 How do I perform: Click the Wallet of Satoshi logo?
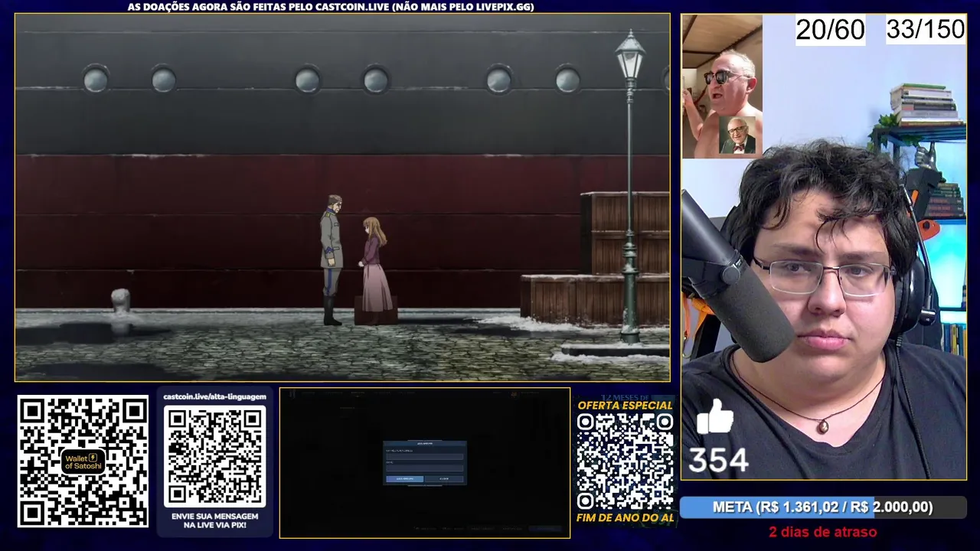[83, 461]
